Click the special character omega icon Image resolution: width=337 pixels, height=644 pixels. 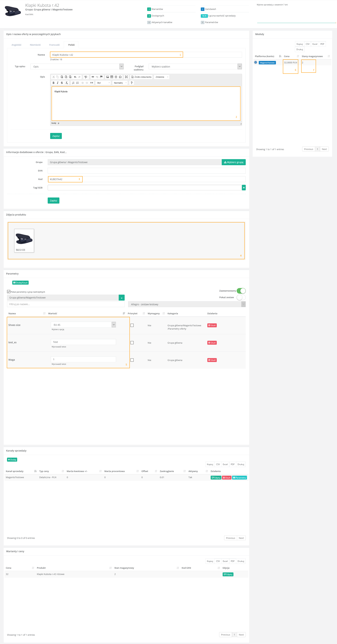click(120, 77)
